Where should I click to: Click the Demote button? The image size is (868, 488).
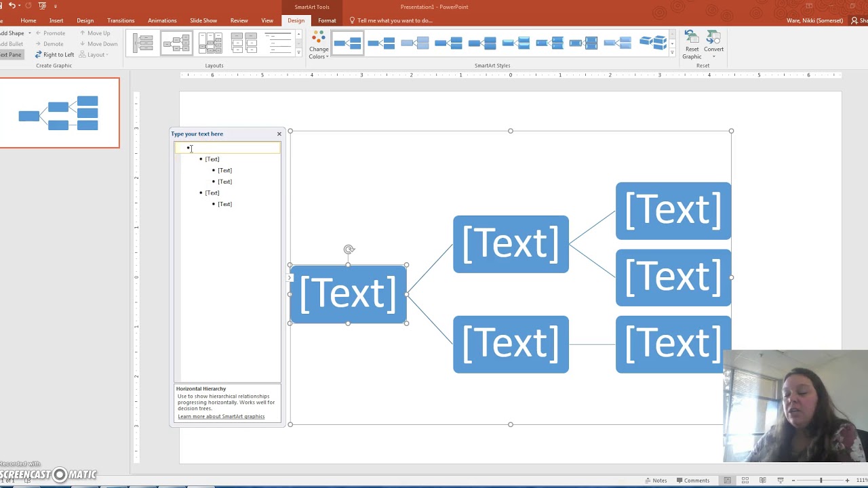point(49,44)
